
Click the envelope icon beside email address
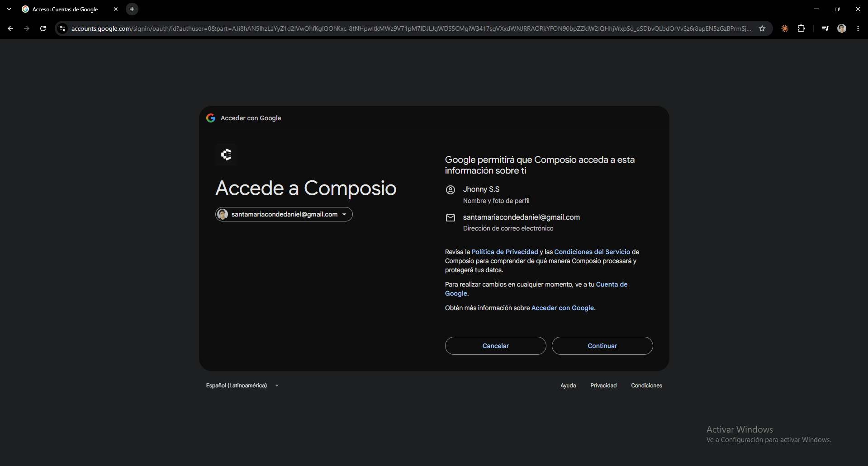[451, 218]
